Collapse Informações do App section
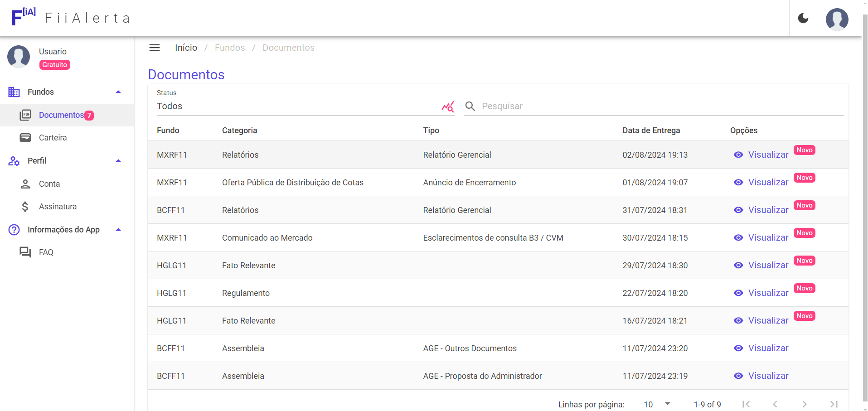This screenshot has height=411, width=868. (x=118, y=230)
